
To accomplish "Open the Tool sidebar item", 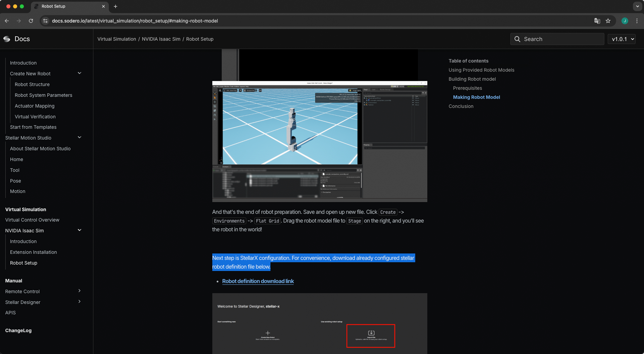I will click(x=15, y=170).
